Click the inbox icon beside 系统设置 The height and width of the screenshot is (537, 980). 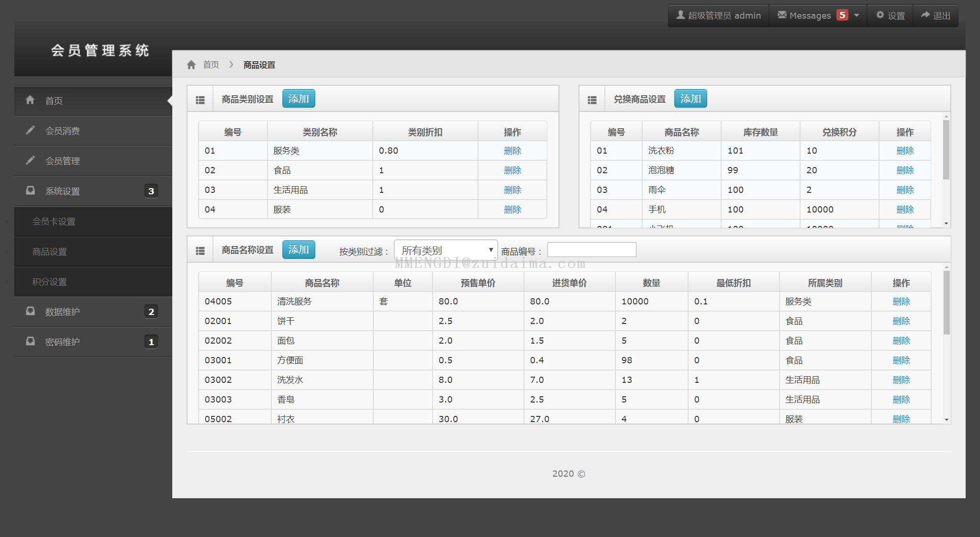(x=30, y=190)
